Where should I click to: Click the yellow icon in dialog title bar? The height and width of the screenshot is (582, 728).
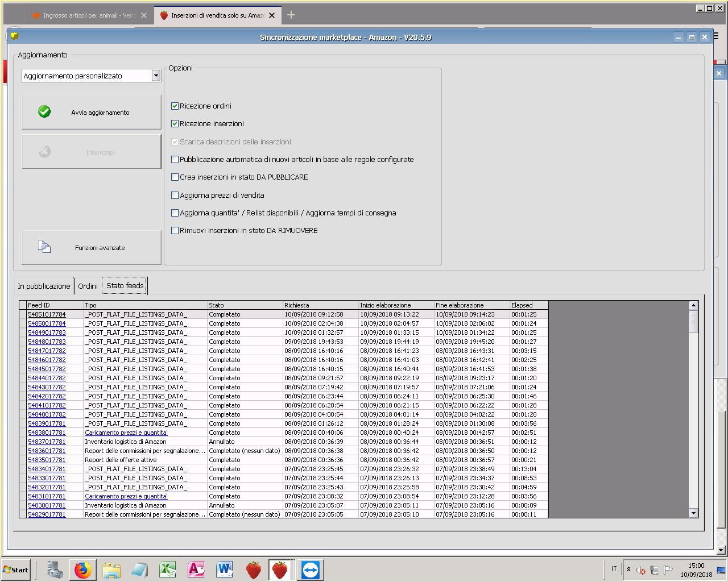coord(15,35)
